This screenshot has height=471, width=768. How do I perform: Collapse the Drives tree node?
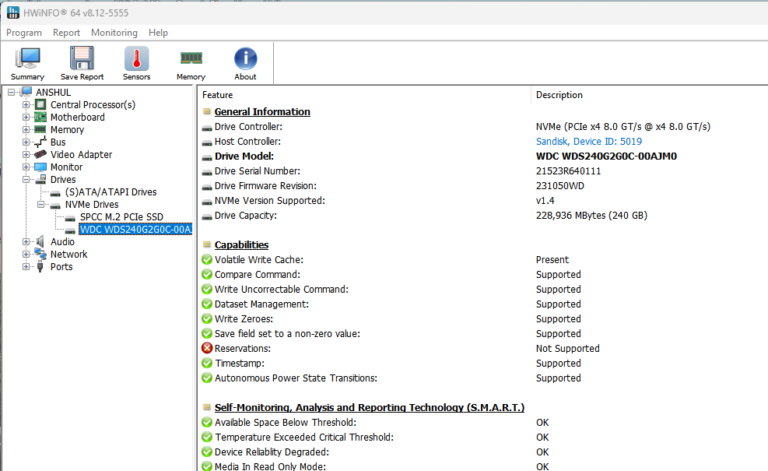pyautogui.click(x=26, y=179)
